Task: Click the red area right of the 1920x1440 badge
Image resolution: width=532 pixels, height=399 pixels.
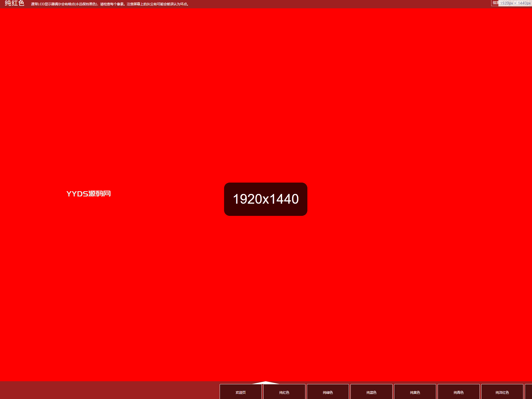Action: tap(419, 199)
